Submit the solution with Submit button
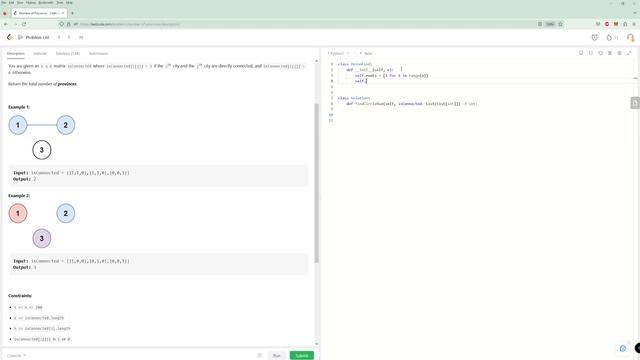This screenshot has height=360, width=640. point(302,356)
